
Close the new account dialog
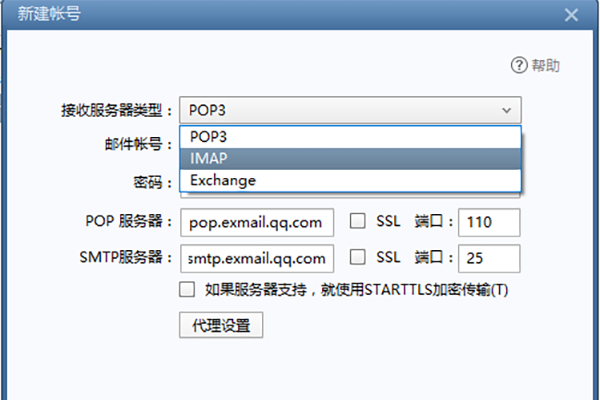[x=571, y=15]
